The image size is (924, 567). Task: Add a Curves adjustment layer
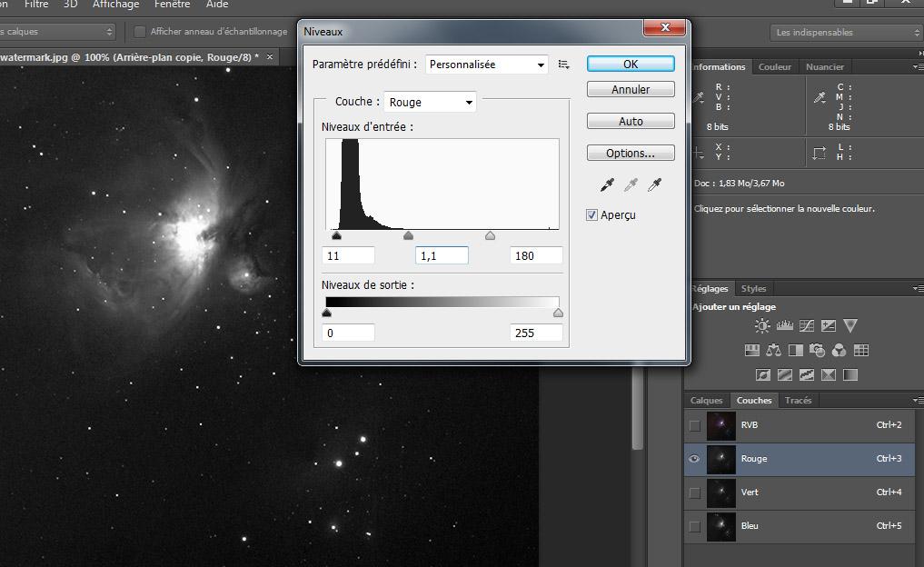[807, 326]
